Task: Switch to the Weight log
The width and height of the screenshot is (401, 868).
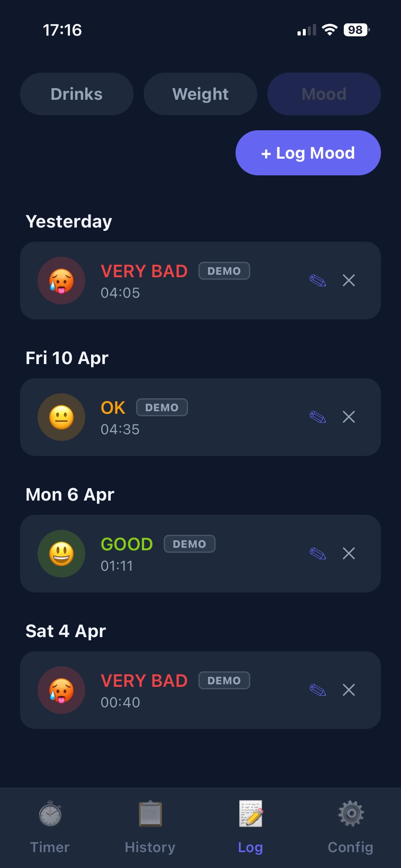Action: coord(200,94)
